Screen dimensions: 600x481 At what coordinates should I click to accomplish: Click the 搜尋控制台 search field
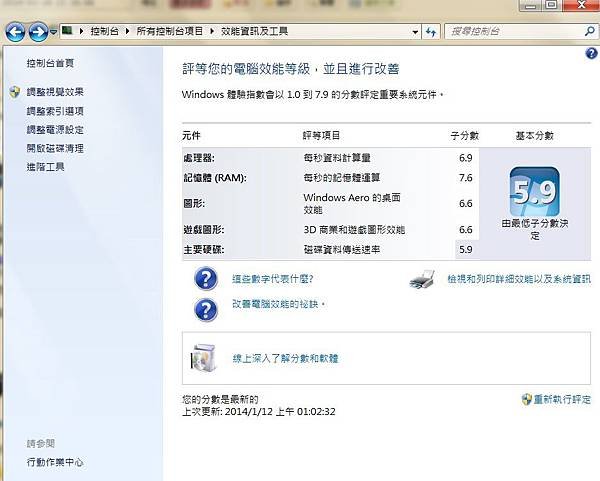pos(515,31)
